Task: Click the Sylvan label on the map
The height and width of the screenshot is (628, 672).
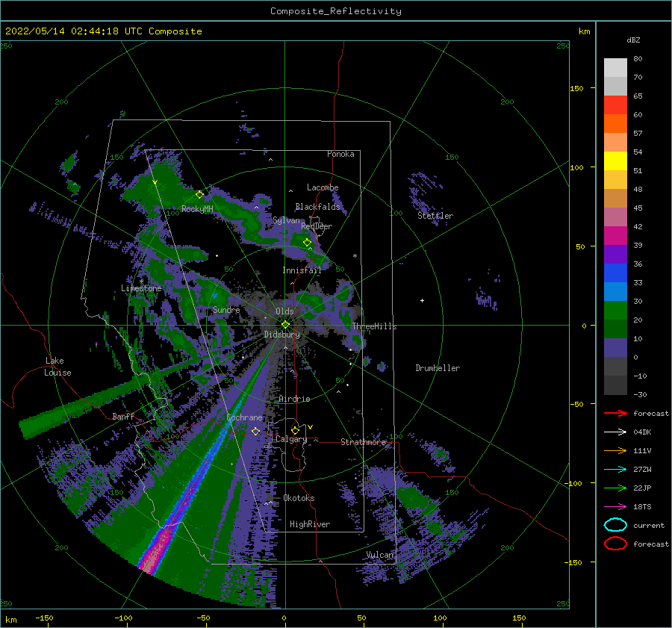Action: click(286, 220)
